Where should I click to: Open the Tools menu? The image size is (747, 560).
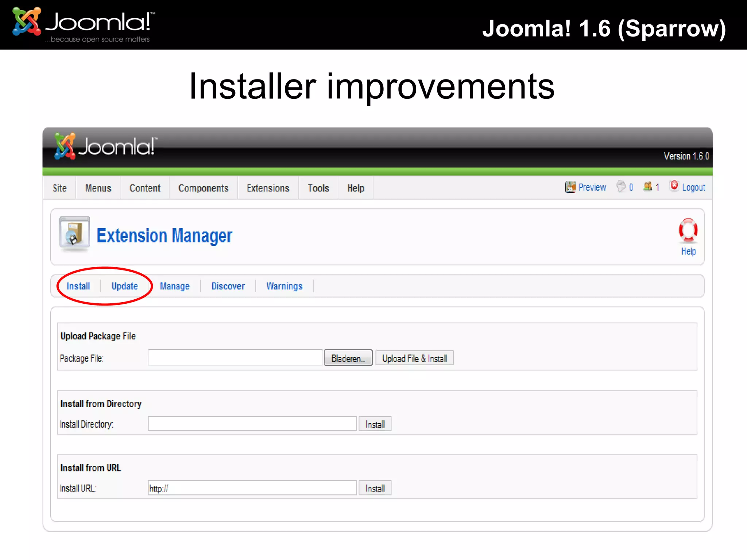318,188
